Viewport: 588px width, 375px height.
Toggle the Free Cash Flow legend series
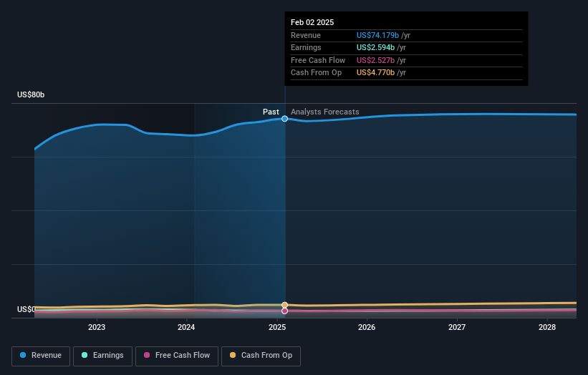177,356
